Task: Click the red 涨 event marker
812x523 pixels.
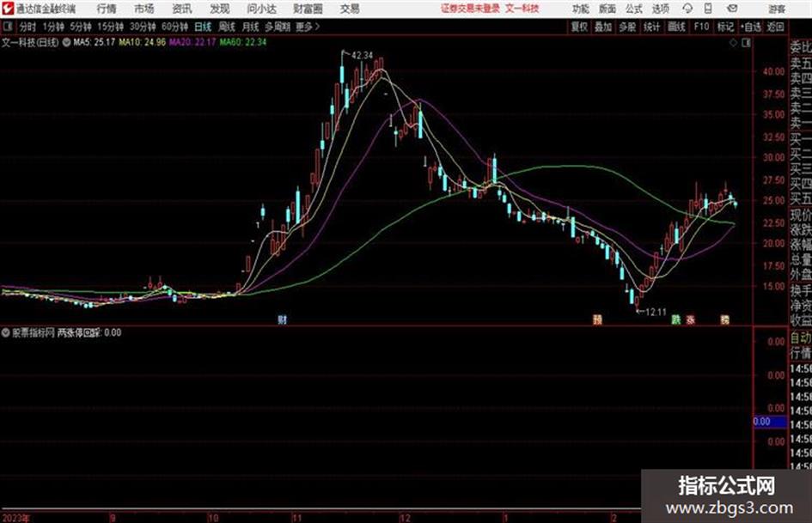Action: (690, 319)
